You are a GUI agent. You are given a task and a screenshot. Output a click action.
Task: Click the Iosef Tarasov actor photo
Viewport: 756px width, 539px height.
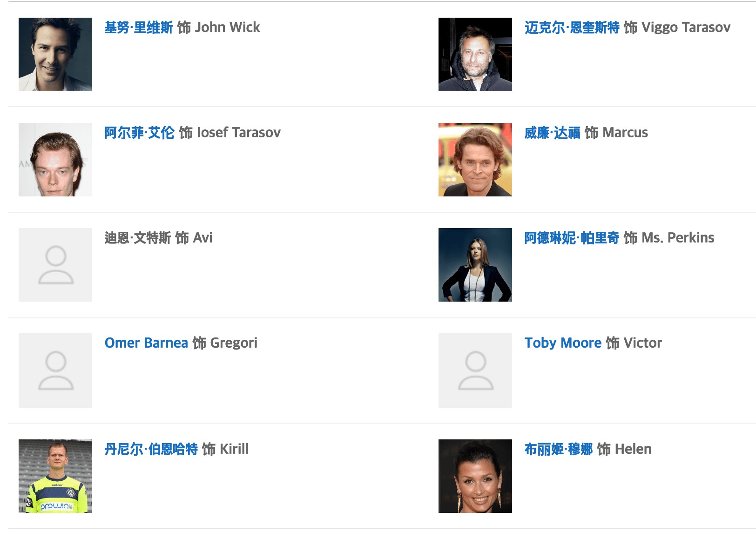click(x=55, y=160)
